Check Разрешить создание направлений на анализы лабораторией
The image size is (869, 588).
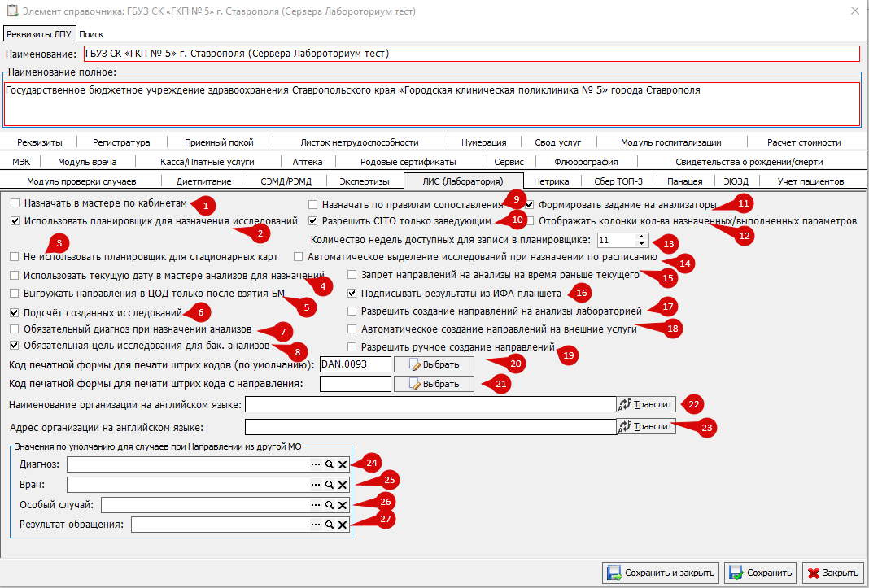pyautogui.click(x=352, y=311)
